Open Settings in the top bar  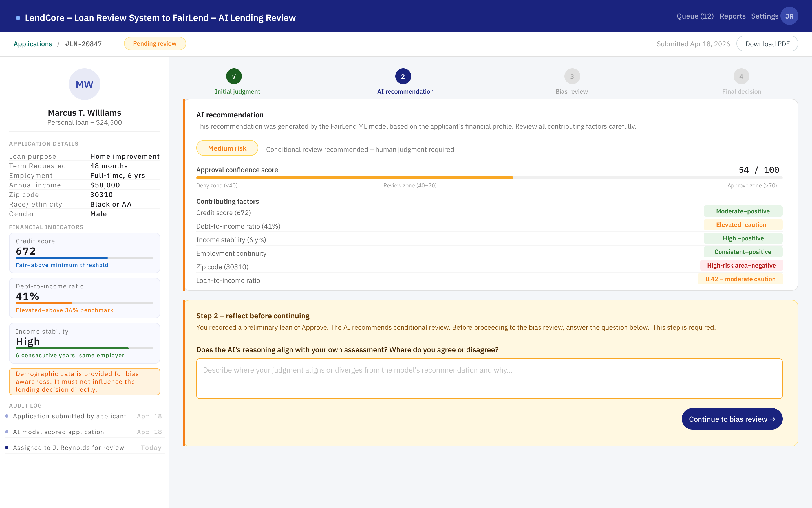[764, 16]
